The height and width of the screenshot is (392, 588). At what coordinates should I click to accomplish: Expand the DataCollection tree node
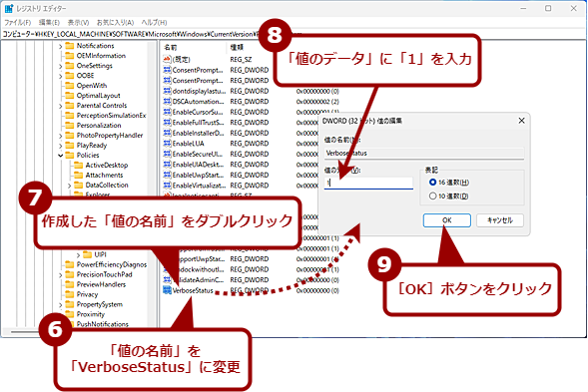(69, 186)
